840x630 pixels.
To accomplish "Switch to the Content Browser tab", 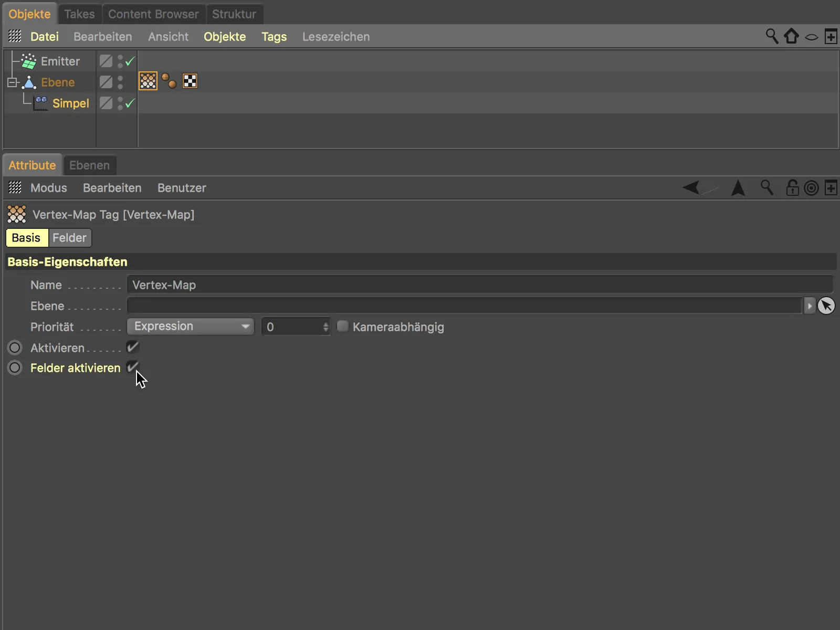I will click(153, 14).
